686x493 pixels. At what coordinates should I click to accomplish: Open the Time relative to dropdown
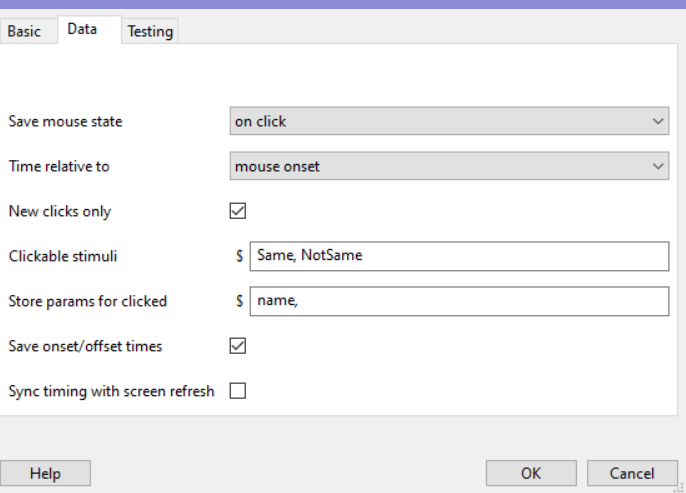pos(449,166)
